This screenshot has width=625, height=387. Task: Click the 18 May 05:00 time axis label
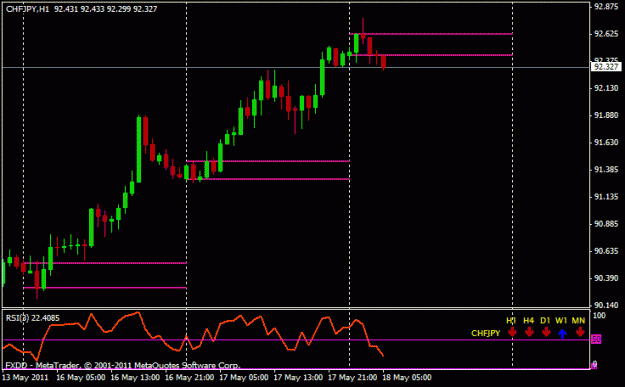[407, 377]
